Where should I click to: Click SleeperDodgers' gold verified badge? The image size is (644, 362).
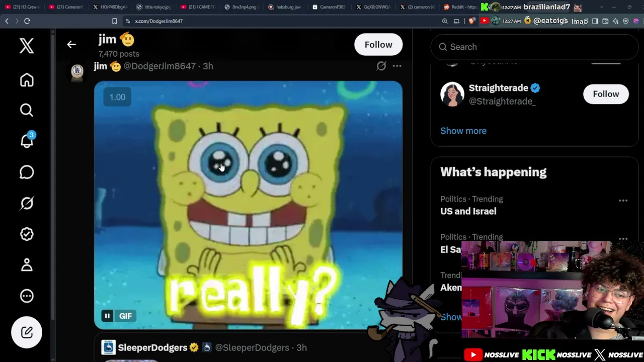pos(194,347)
